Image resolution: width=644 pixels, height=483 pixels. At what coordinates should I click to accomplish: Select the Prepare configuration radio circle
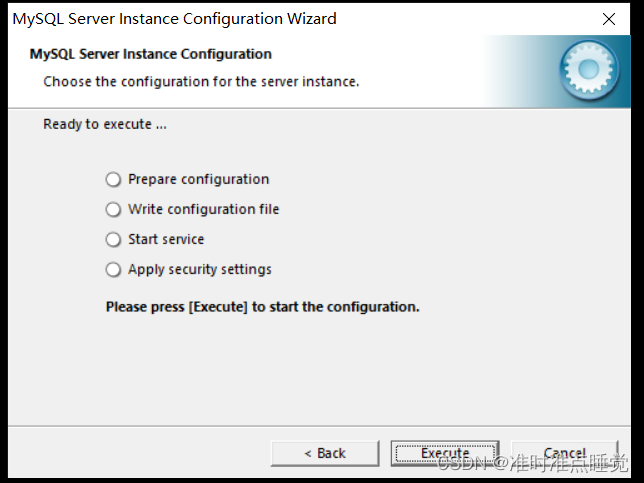pyautogui.click(x=113, y=180)
